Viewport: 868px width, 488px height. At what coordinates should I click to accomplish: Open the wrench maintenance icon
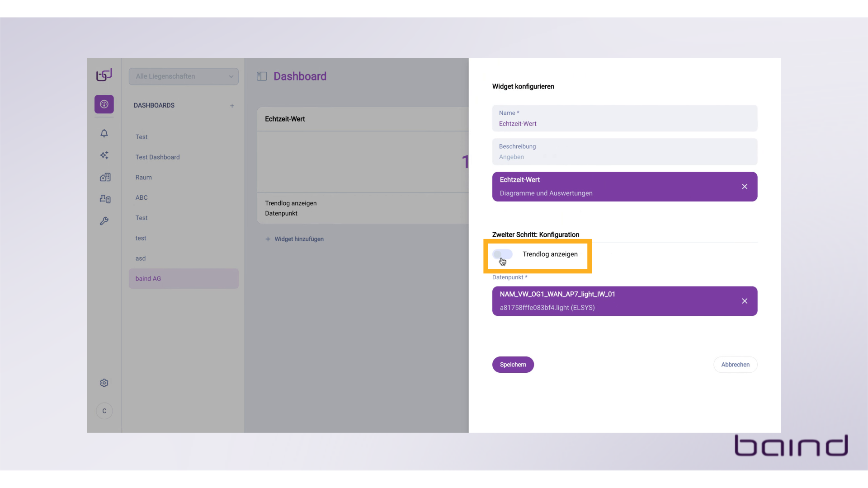pyautogui.click(x=104, y=221)
